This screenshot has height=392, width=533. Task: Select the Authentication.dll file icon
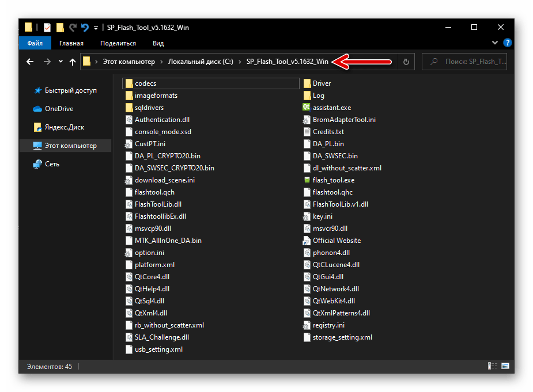click(129, 120)
